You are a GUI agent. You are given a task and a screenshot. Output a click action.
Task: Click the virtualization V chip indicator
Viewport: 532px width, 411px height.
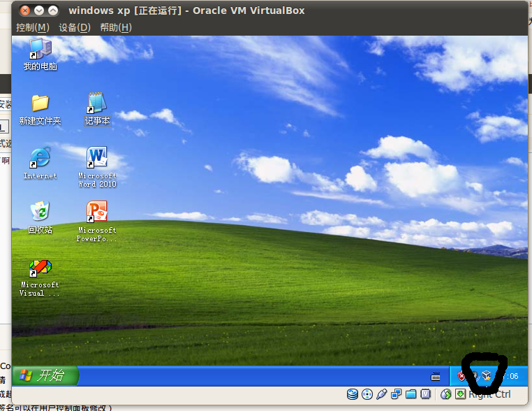click(425, 394)
